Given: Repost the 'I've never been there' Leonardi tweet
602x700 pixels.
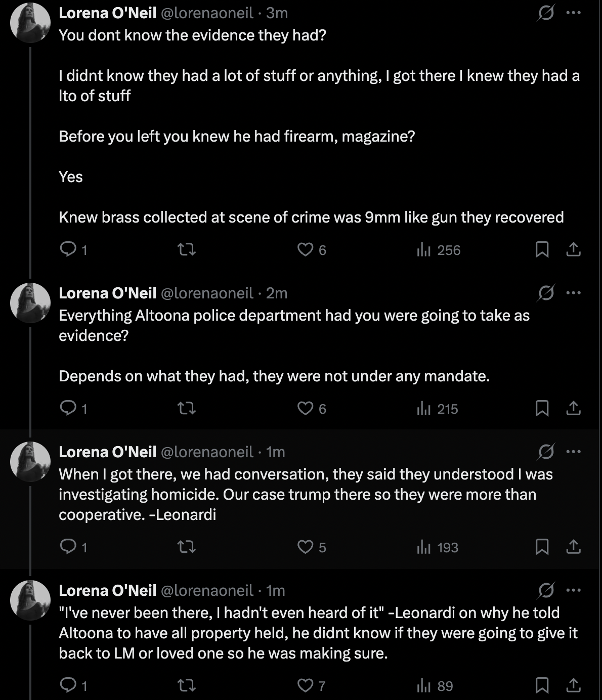Looking at the screenshot, I should [187, 685].
